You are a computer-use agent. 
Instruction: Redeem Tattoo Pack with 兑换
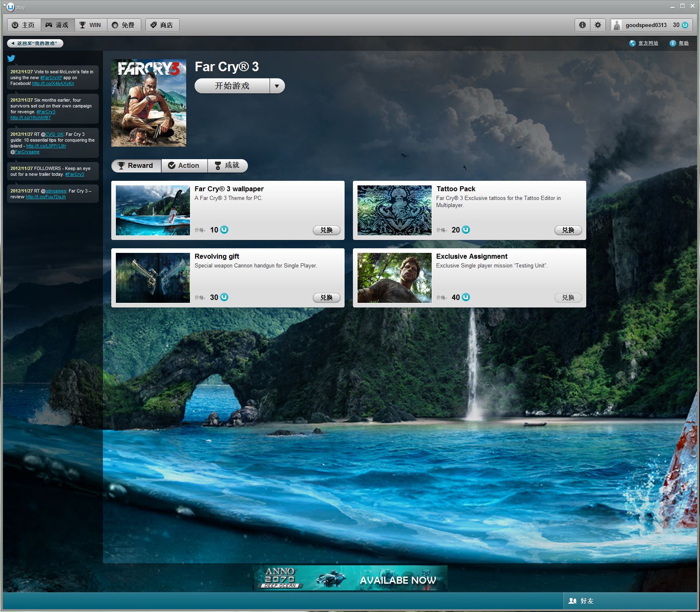tap(568, 230)
